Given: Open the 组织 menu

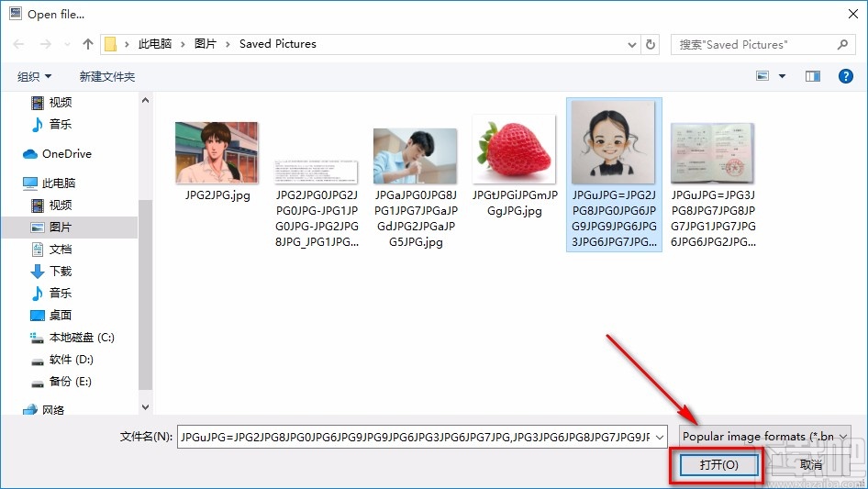Looking at the screenshot, I should pyautogui.click(x=34, y=76).
